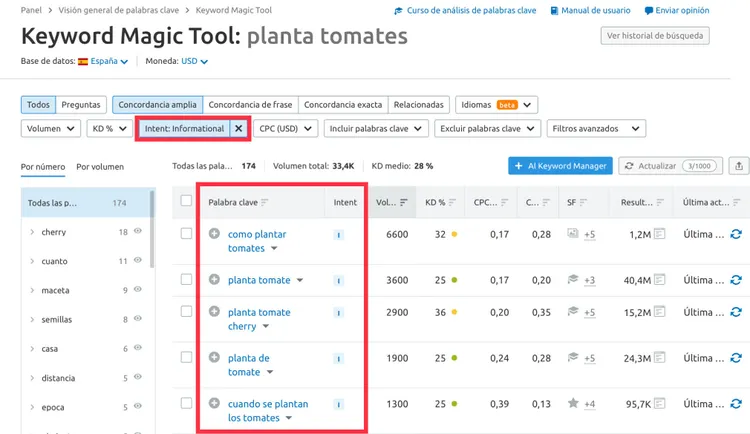Screen dimensions: 750x434
Task: Check the box for 'cuando se plantan los tomates'
Action: (x=186, y=403)
